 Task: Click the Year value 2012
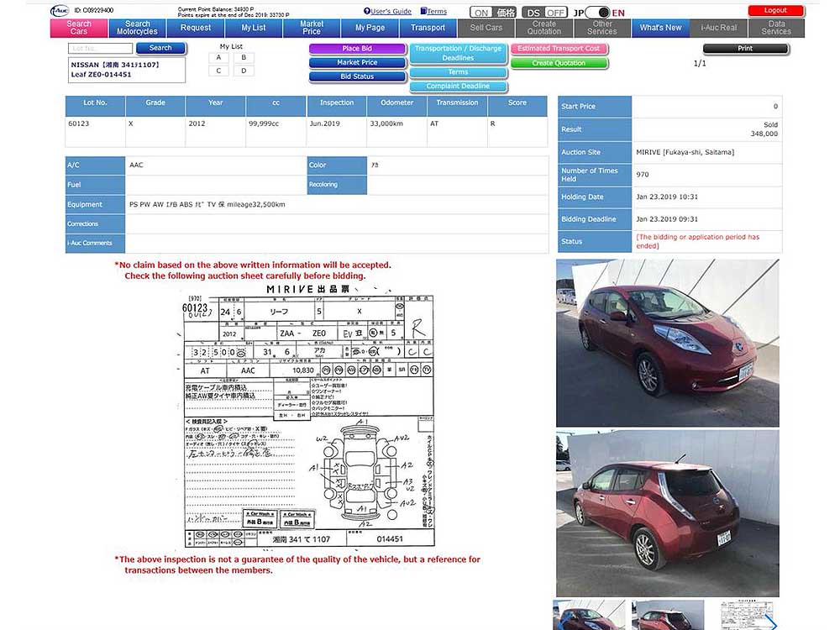coord(197,123)
